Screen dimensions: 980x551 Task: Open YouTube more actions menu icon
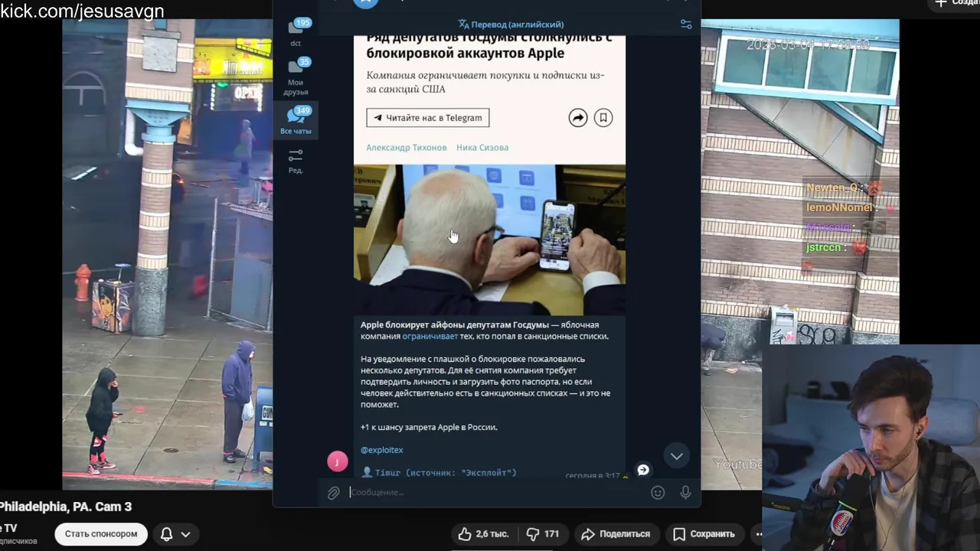click(x=759, y=534)
